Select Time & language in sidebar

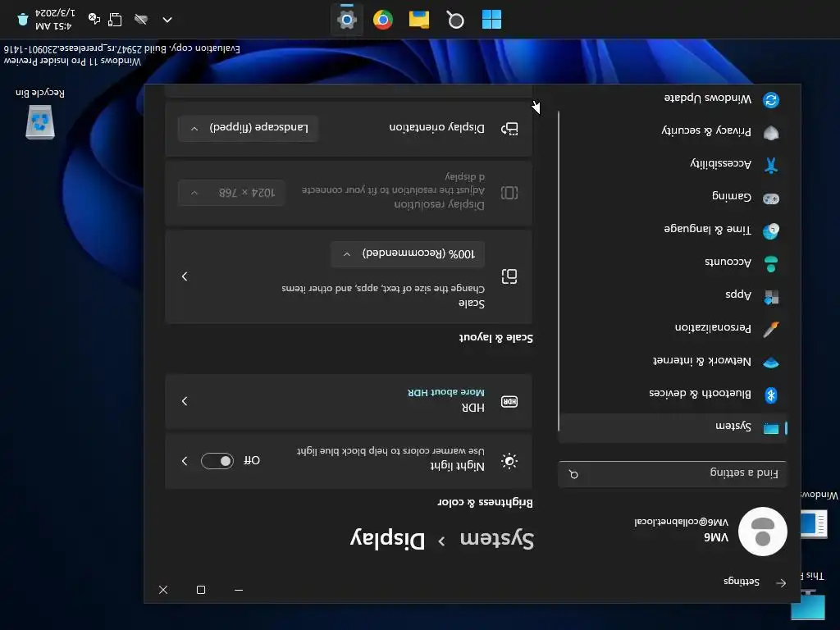coord(673,231)
